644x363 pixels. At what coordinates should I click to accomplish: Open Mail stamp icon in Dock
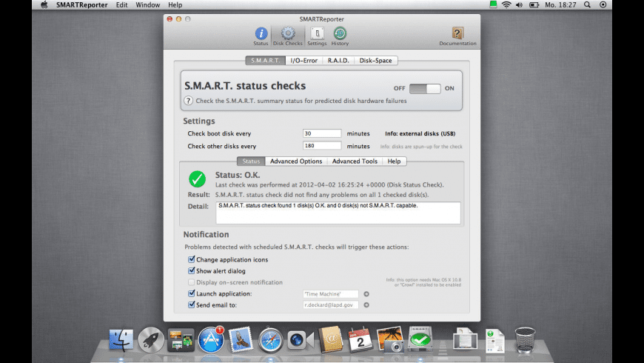241,340
